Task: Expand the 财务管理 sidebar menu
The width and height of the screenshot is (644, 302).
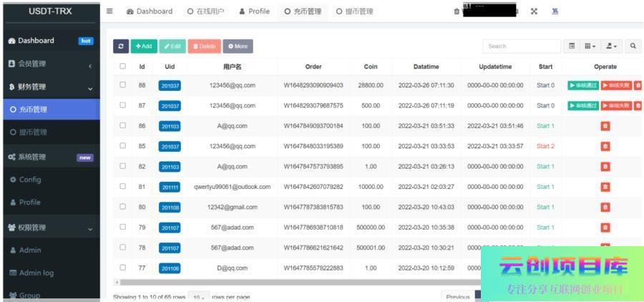Action: point(50,87)
